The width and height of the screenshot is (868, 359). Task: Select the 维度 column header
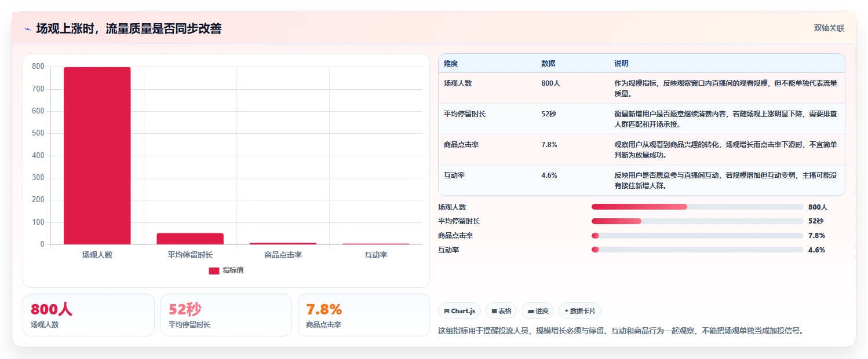[451, 64]
